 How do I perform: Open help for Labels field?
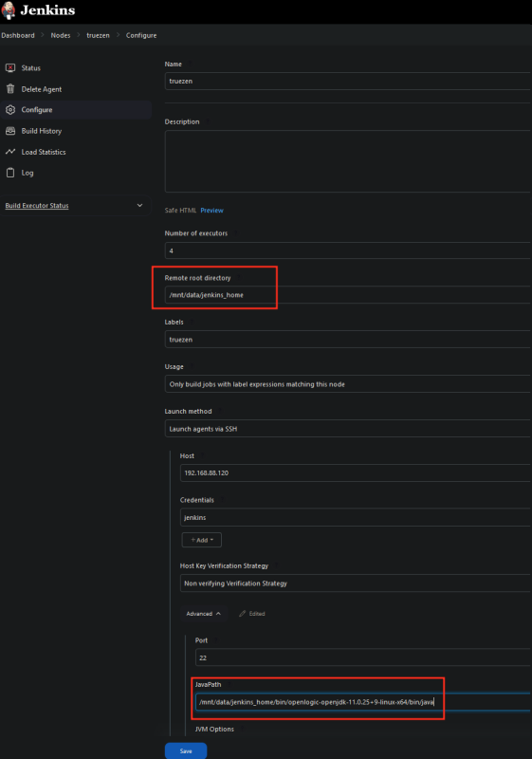(192, 322)
